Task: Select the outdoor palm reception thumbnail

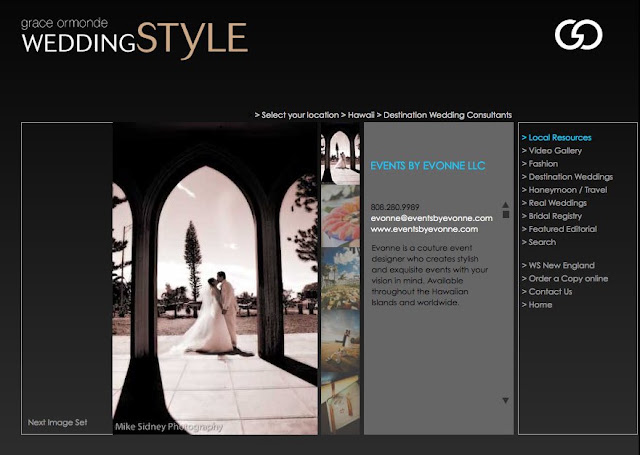Action: [x=340, y=279]
